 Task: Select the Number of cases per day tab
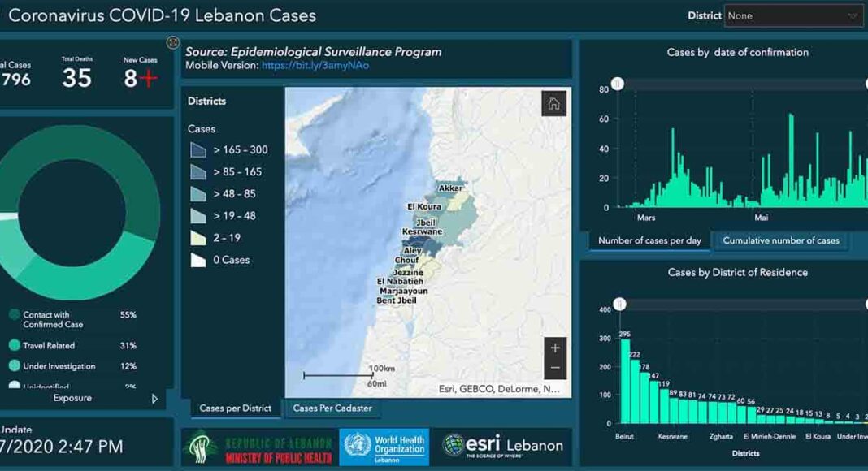pos(649,240)
